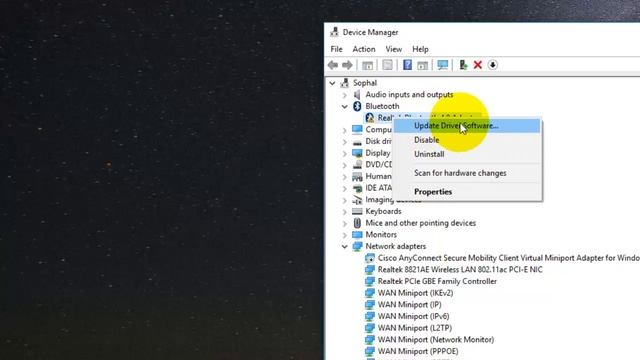Click the Network adapters category icon
The height and width of the screenshot is (360, 640).
[x=357, y=246]
